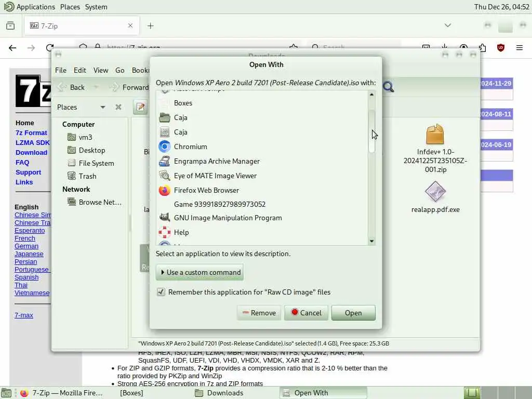Close the 7-Zip browser tab

pyautogui.click(x=130, y=26)
